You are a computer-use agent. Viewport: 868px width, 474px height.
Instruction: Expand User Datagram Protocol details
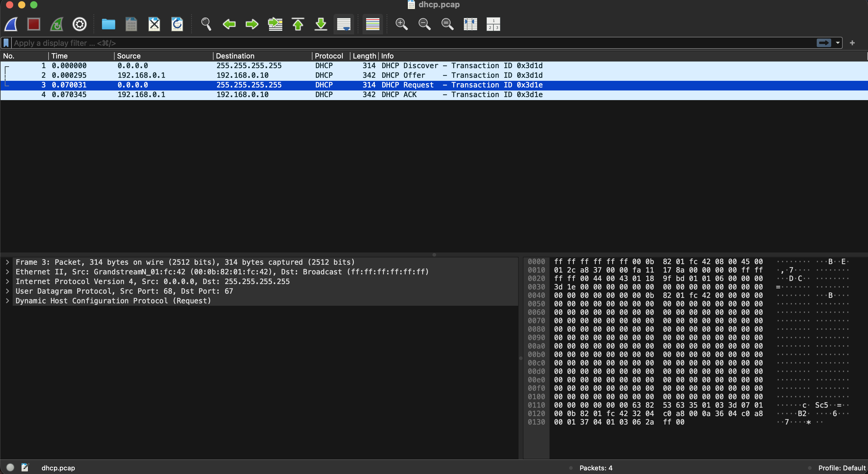pyautogui.click(x=8, y=291)
